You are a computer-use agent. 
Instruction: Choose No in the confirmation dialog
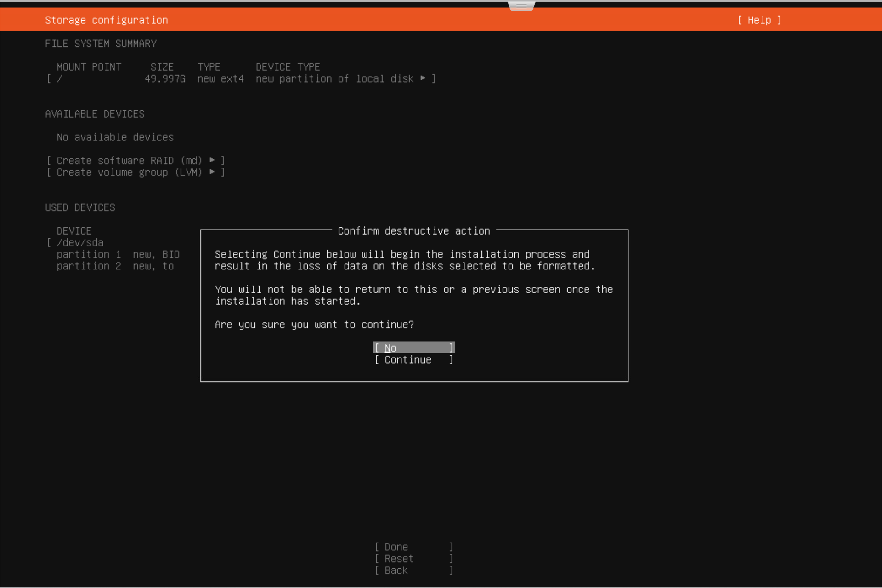click(x=413, y=348)
